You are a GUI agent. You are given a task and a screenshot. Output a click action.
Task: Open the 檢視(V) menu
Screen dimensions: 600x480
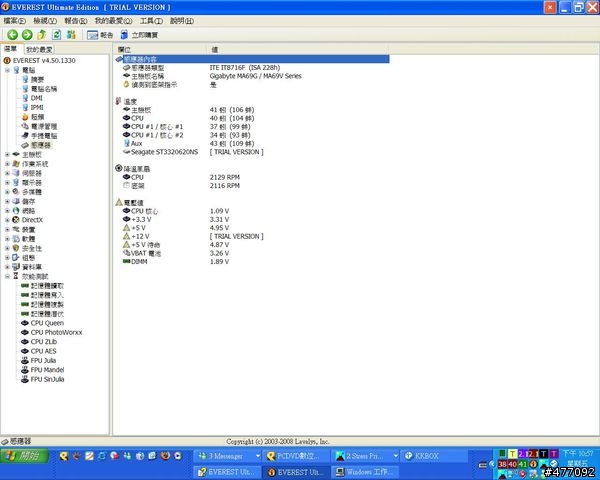point(45,21)
